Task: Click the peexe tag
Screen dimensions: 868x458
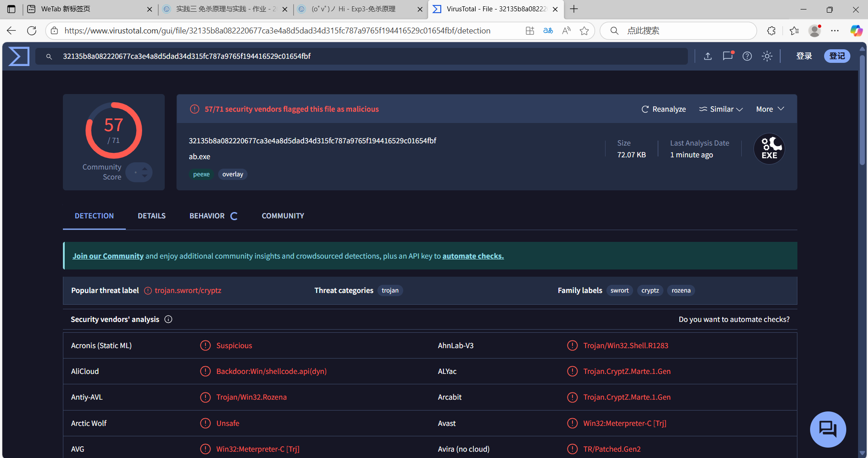Action: tap(201, 174)
